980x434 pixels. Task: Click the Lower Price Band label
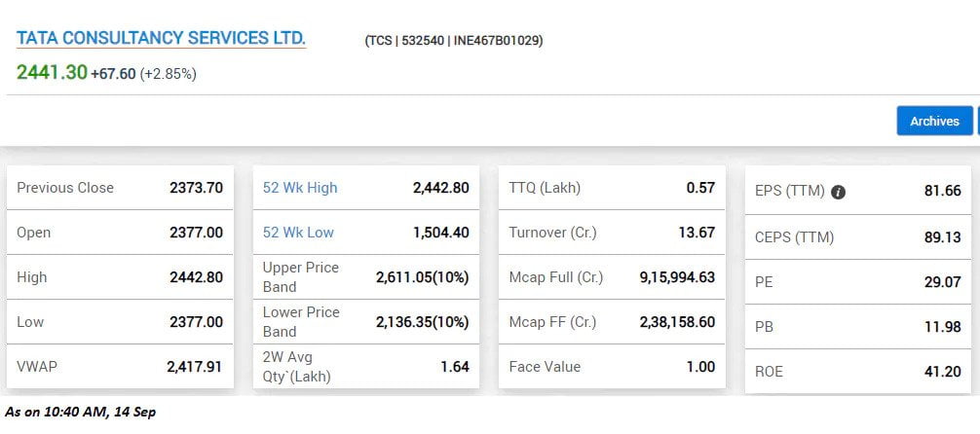tap(301, 321)
